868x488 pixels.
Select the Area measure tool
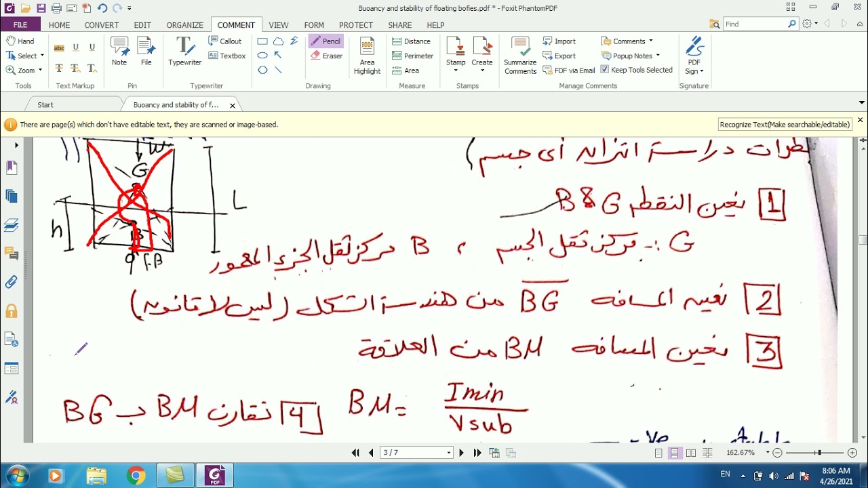pos(406,70)
